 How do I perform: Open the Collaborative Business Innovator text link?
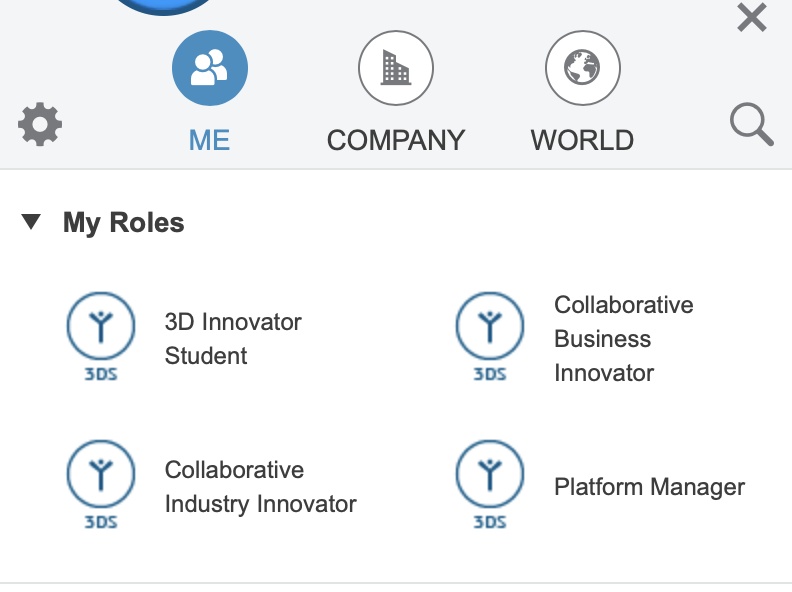623,339
